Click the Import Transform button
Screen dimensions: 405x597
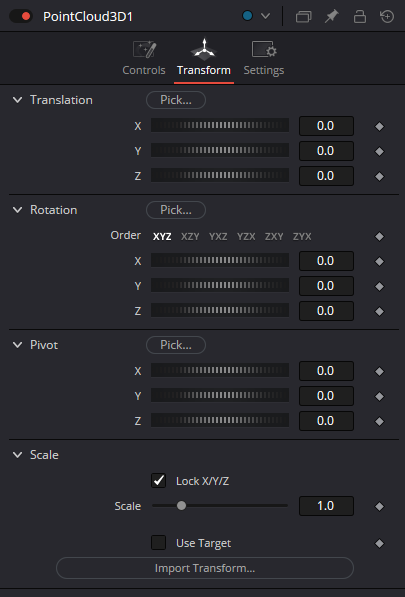(x=205, y=568)
